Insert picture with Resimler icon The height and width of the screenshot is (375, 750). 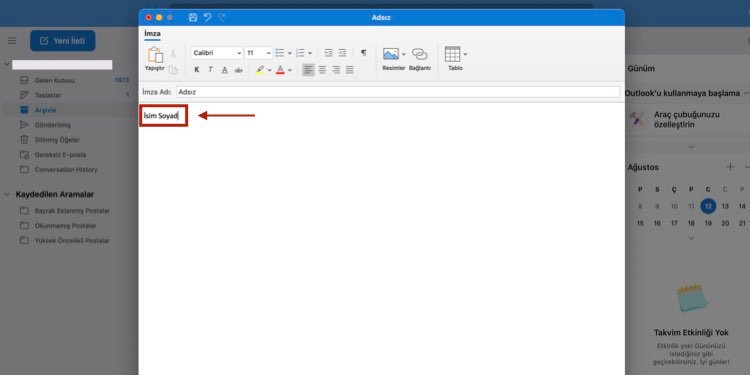click(391, 54)
